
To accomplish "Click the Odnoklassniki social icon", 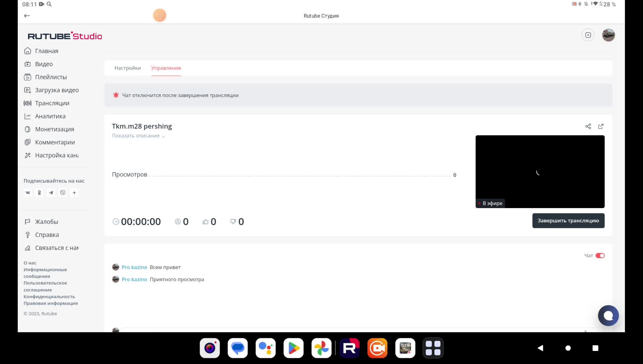I will point(40,193).
